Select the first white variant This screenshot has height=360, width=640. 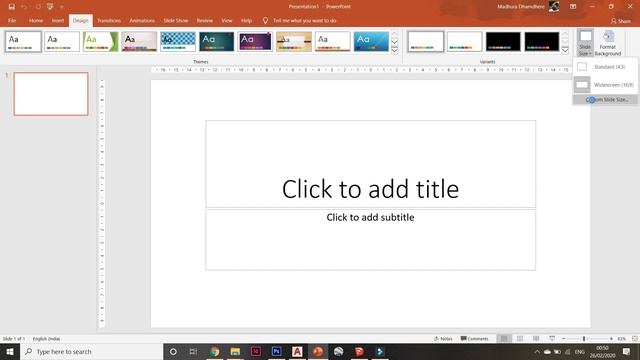[x=426, y=42]
